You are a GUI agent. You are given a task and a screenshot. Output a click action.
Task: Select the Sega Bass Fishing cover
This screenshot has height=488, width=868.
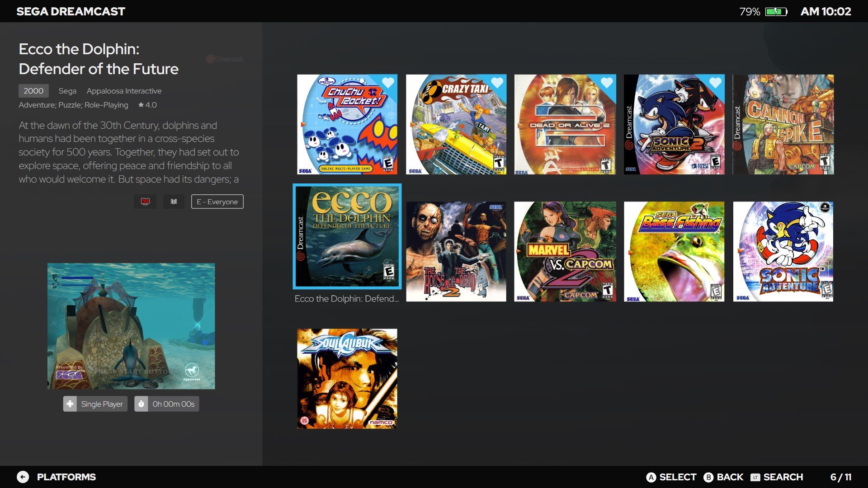click(674, 252)
